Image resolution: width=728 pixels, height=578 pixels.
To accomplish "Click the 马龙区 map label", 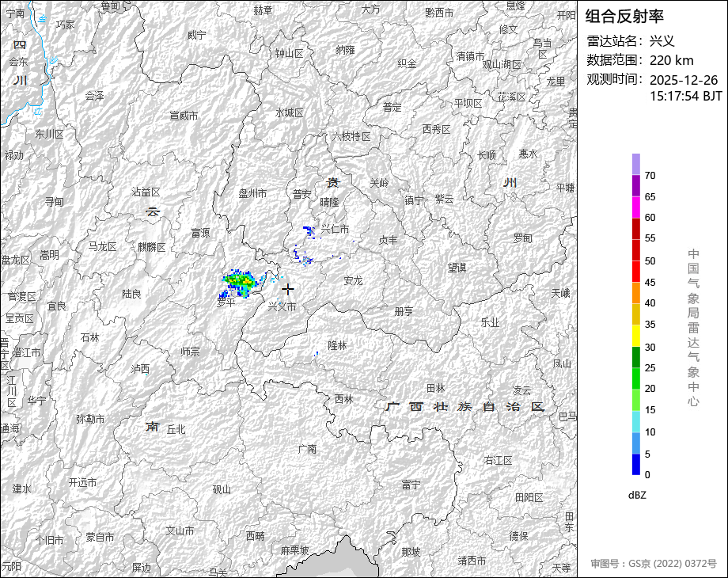I will (102, 246).
